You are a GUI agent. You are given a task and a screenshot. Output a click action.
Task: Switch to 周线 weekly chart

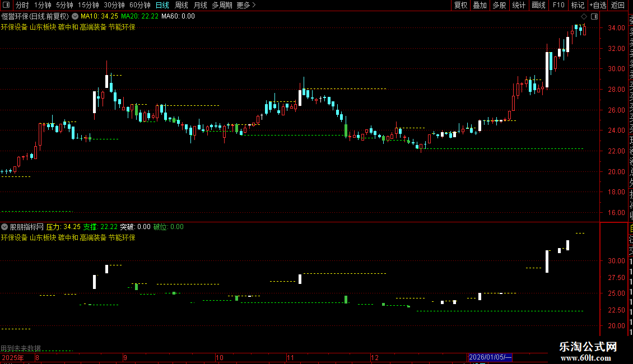pos(181,5)
